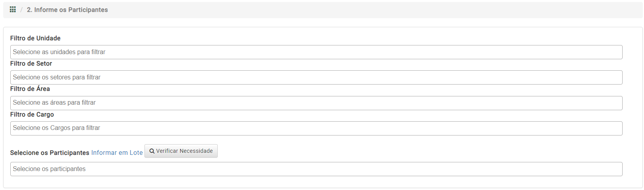Screen dimensions: 644x190
Task: Click the placeholder text Selecione as áreas para filtrar
Action: [x=54, y=103]
